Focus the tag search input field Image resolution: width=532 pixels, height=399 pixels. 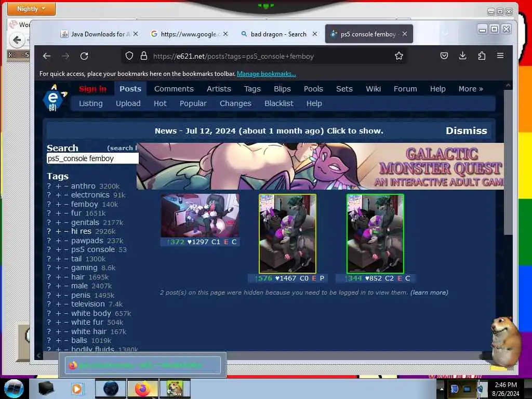pyautogui.click(x=92, y=158)
